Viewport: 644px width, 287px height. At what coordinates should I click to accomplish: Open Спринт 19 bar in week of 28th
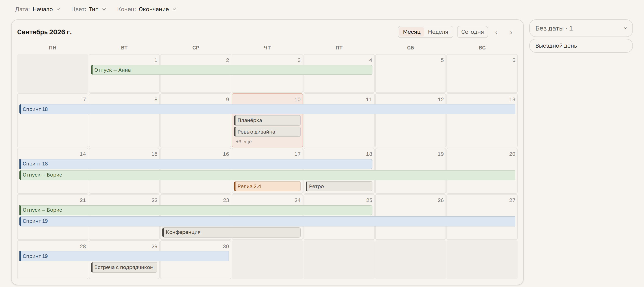pyautogui.click(x=124, y=256)
